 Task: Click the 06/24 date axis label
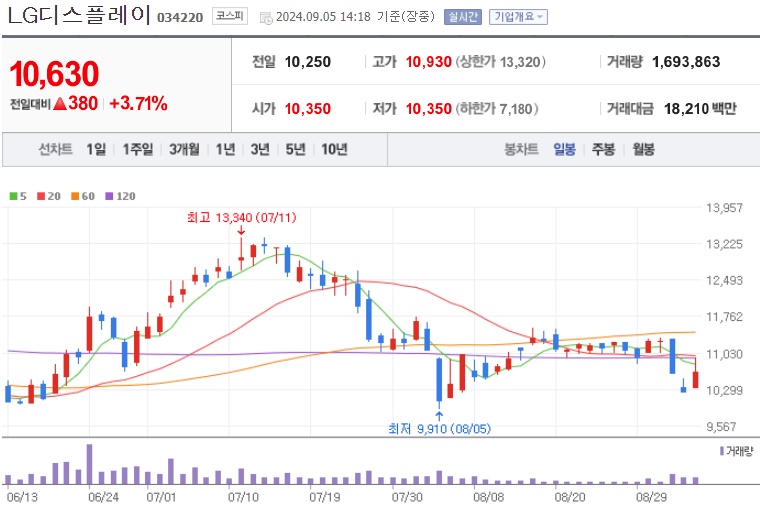pos(103,497)
